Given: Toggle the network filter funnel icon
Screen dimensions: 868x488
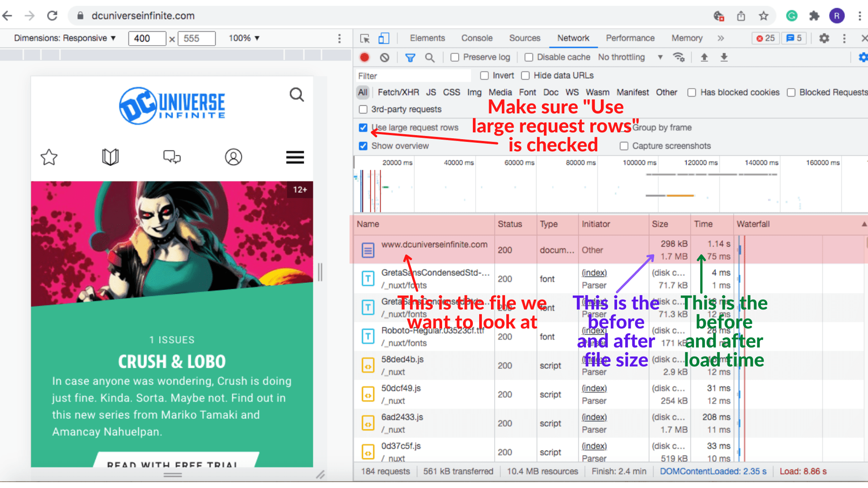Looking at the screenshot, I should pyautogui.click(x=410, y=57).
